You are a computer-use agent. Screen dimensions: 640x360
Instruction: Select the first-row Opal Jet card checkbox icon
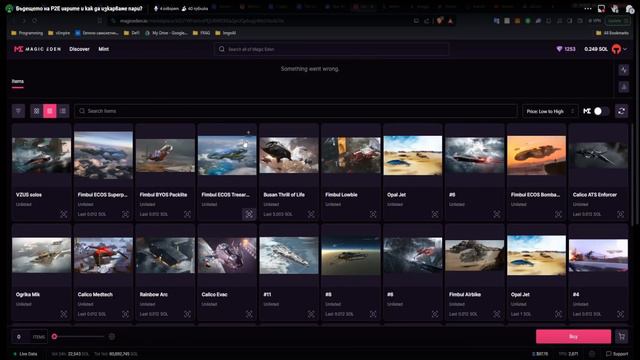point(435,214)
